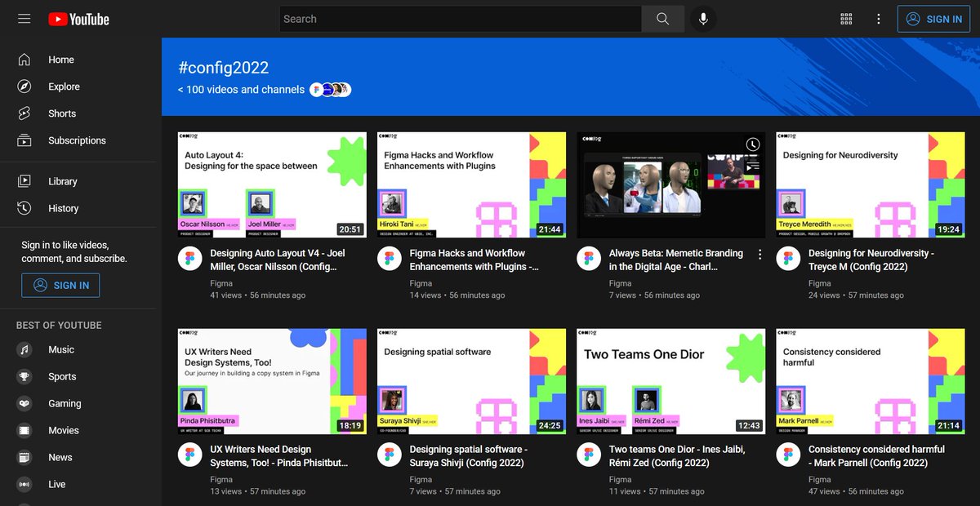
Task: Activate voice search microphone
Action: point(703,19)
